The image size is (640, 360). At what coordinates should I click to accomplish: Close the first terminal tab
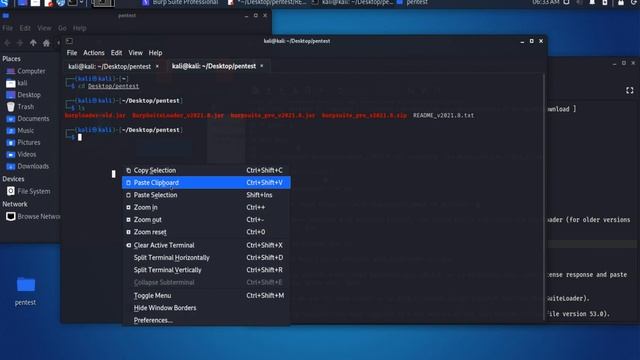157,66
